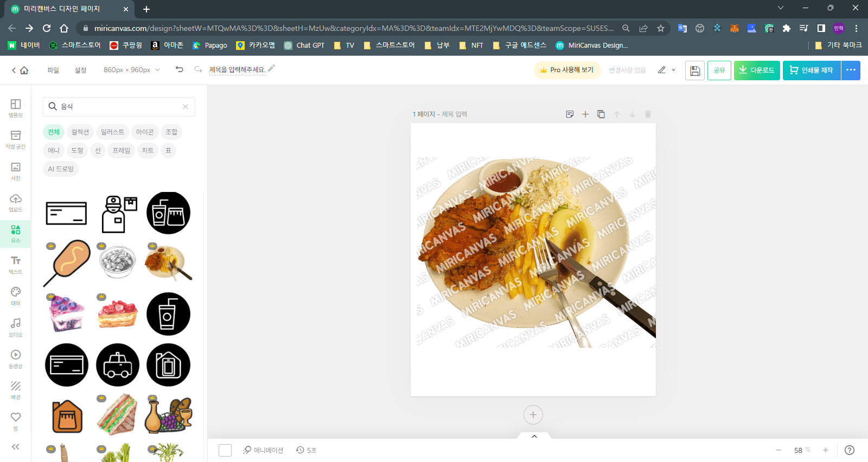This screenshot has width=868, height=462.
Task: Select the 전체 filter chip
Action: [x=54, y=132]
